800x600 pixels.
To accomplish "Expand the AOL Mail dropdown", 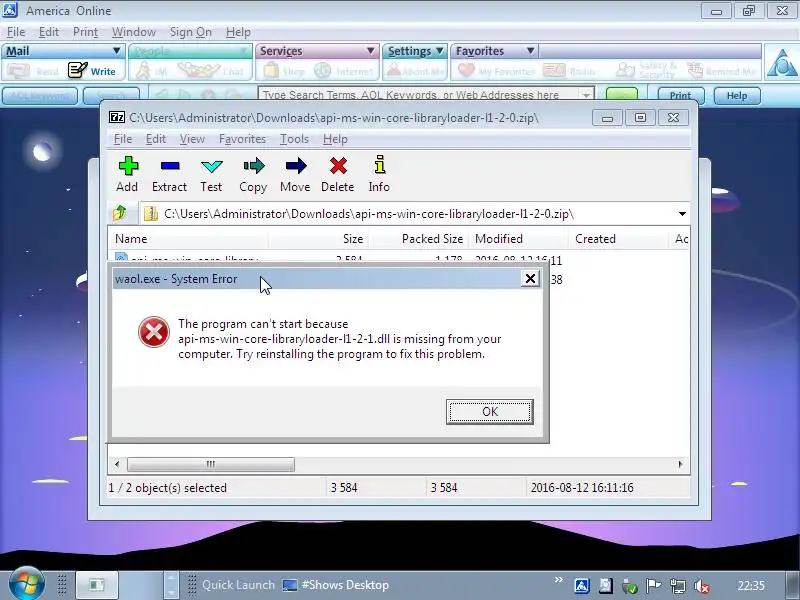I will 116,51.
